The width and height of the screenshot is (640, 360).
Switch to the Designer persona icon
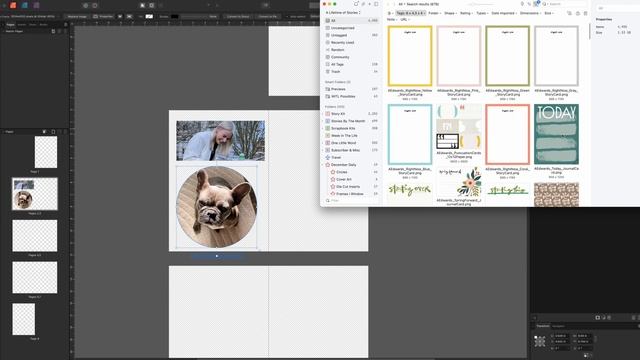point(25,5)
